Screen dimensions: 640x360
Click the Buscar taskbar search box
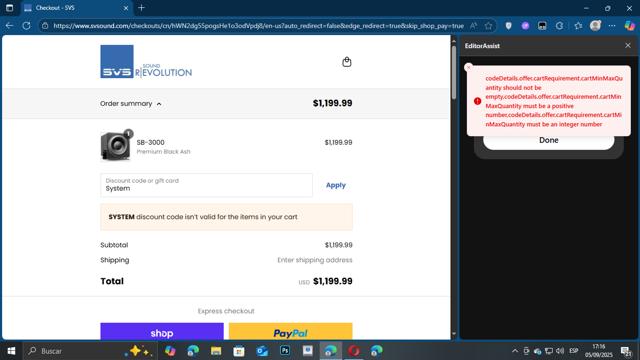click(90, 351)
